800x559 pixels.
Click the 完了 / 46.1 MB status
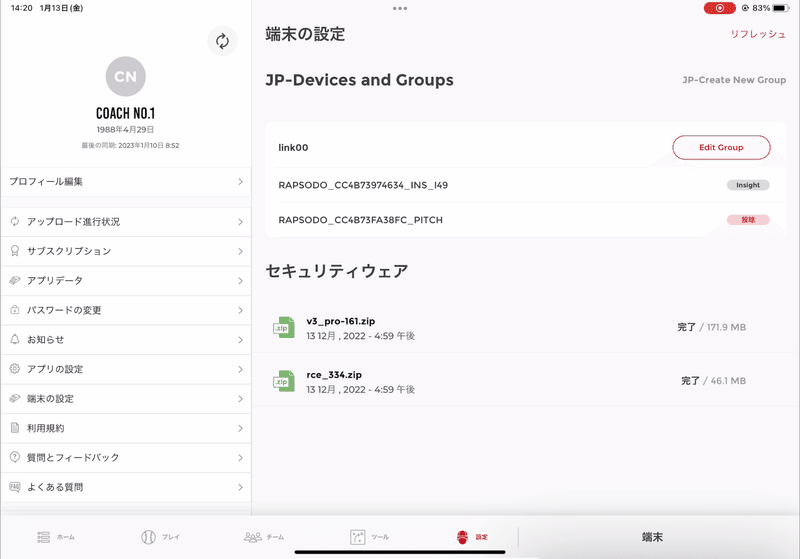pos(713,381)
